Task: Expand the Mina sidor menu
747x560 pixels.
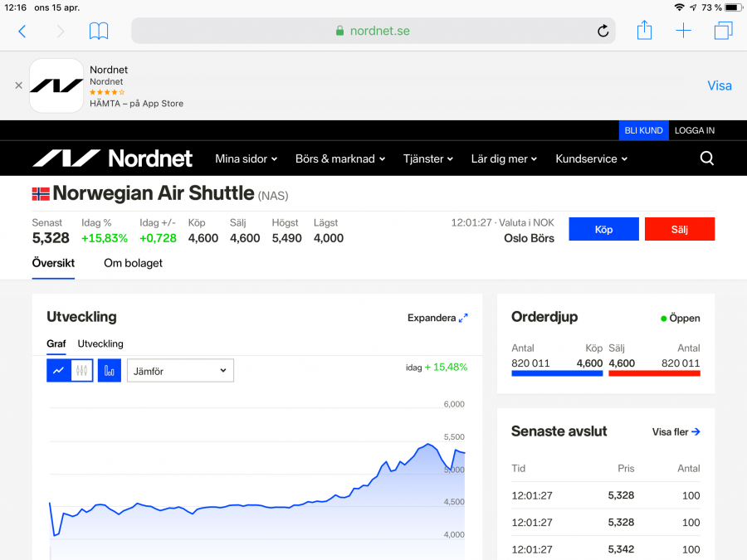Action: [247, 158]
